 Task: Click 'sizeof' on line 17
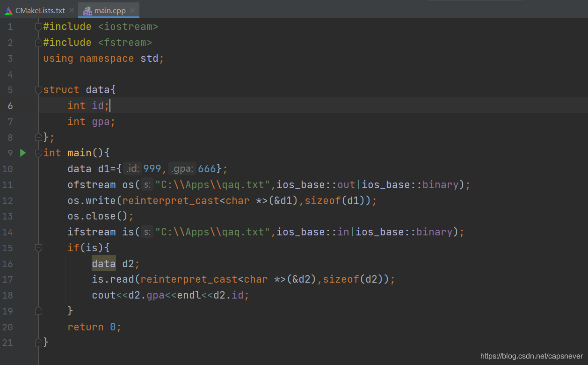click(x=341, y=279)
